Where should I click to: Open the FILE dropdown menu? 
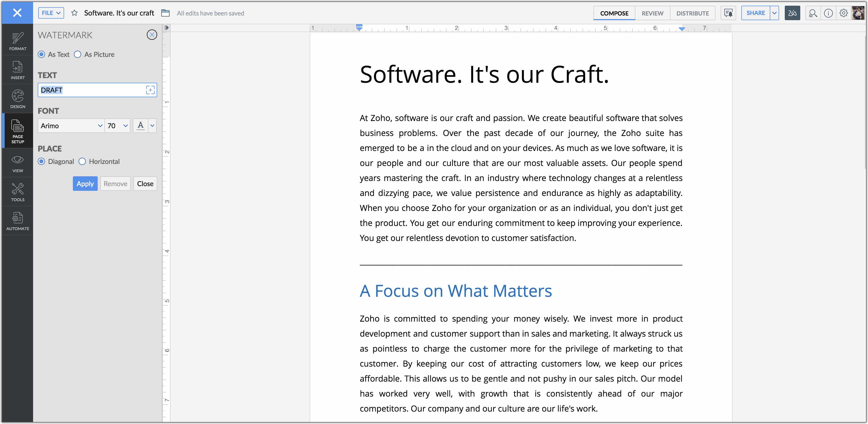point(51,13)
